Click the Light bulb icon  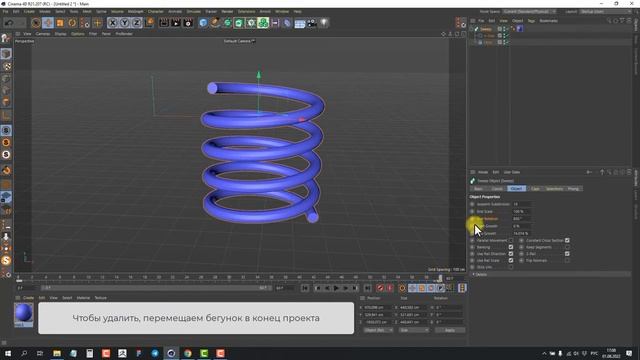pos(324,23)
